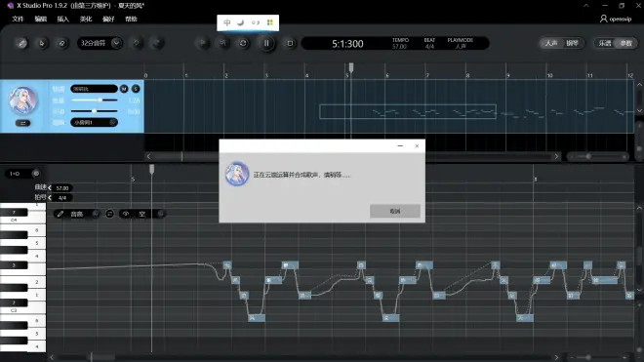Click the track volume slider handle
The width and height of the screenshot is (644, 362).
click(100, 100)
